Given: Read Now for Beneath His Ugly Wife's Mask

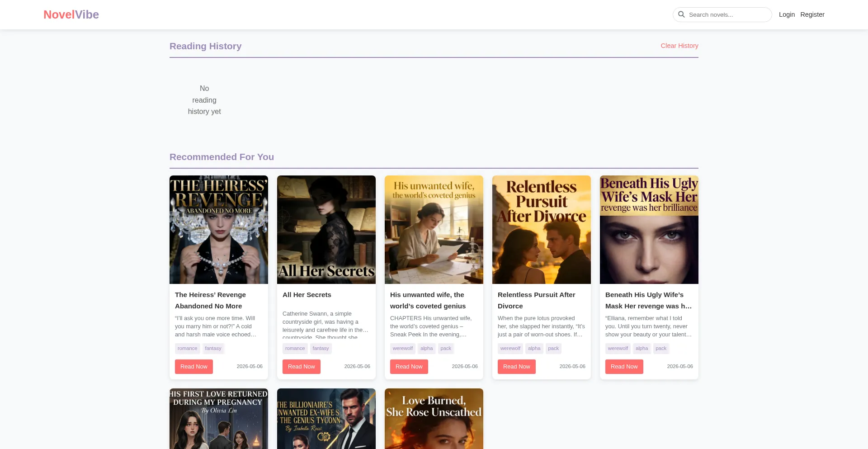Looking at the screenshot, I should click(x=624, y=367).
